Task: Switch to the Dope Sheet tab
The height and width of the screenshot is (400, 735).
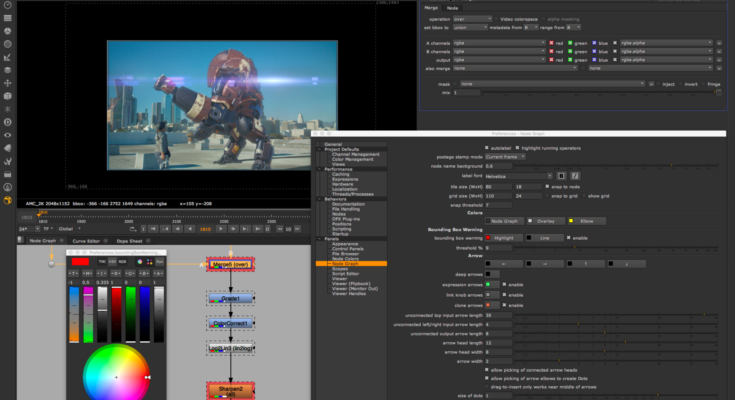Action: [x=129, y=241]
